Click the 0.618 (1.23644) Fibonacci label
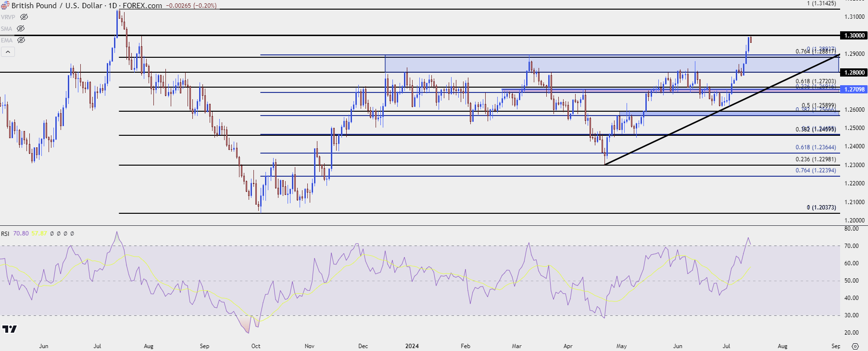 click(816, 147)
